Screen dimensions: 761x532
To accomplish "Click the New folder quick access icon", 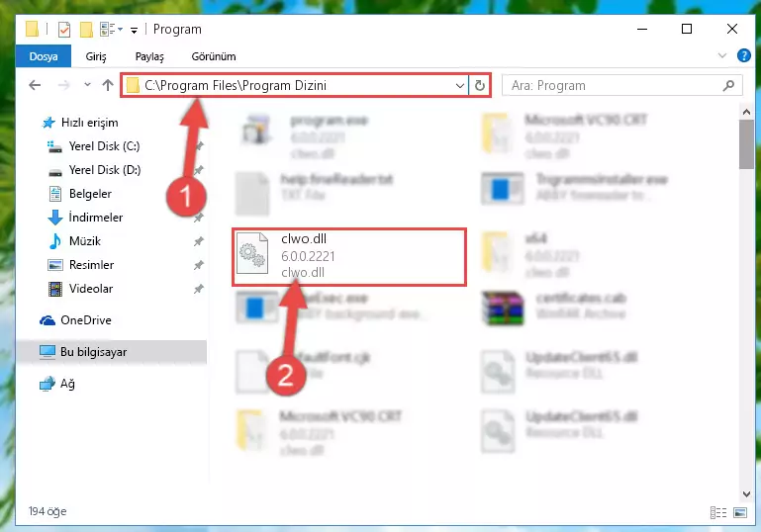I will point(86,30).
